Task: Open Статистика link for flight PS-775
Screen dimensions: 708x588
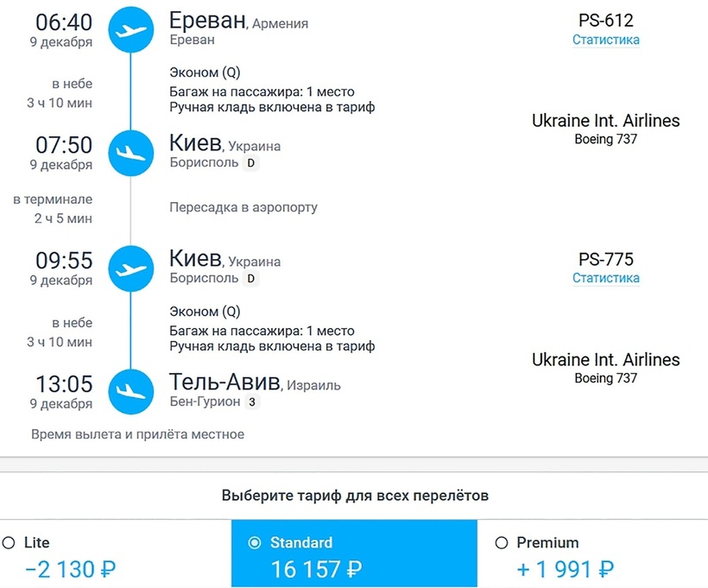Action: pos(605,278)
